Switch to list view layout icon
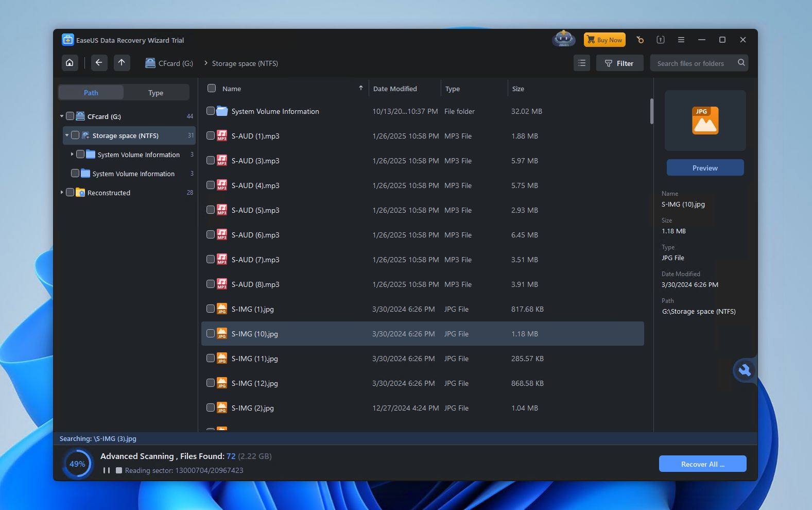 pos(582,63)
